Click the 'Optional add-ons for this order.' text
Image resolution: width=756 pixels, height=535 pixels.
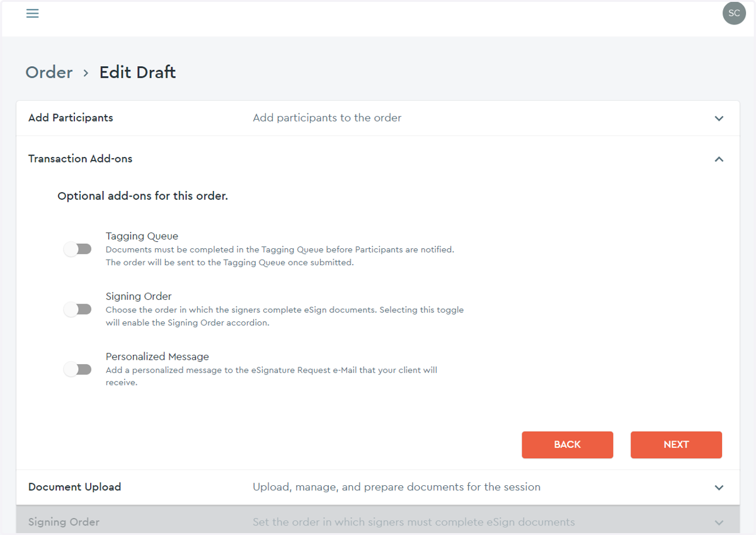pos(142,196)
